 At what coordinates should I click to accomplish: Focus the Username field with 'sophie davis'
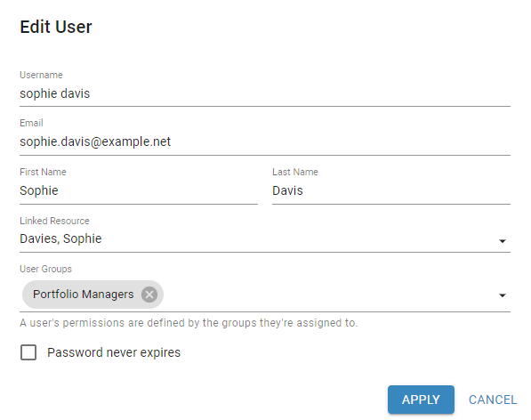click(265, 93)
